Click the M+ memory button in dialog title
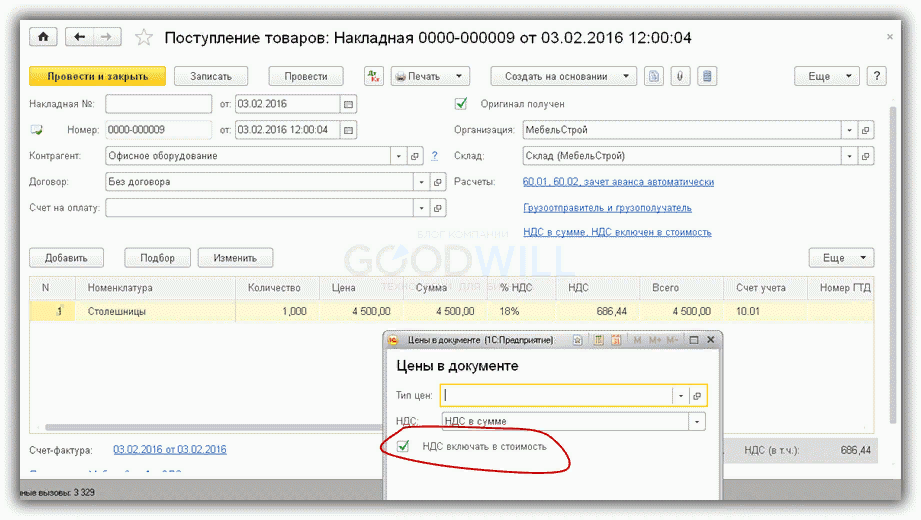921x520 pixels. pos(655,340)
